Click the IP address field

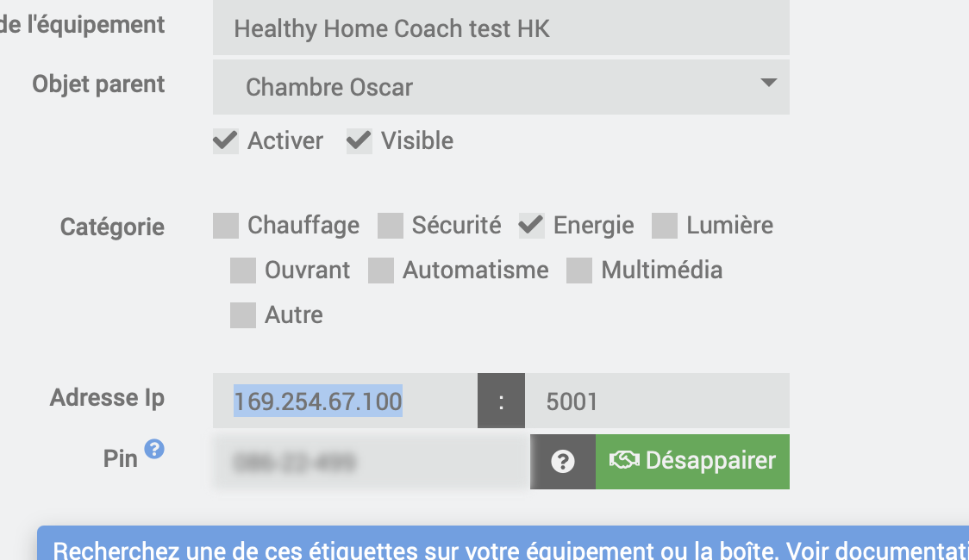coord(345,401)
